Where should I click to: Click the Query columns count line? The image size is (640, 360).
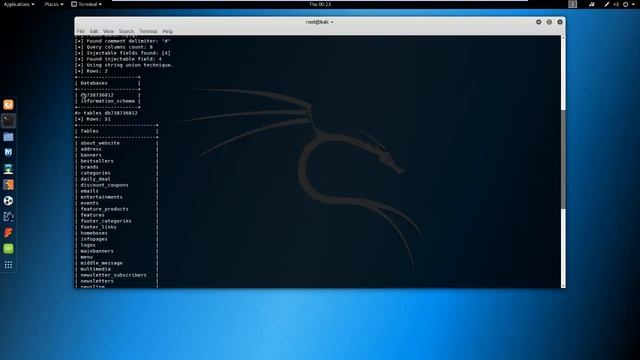tap(114, 47)
